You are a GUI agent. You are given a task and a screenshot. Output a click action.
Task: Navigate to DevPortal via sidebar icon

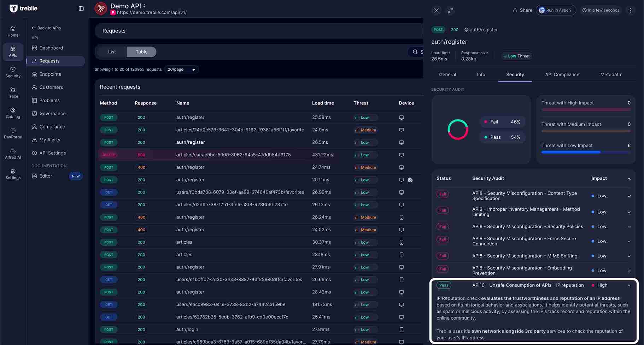point(13,132)
